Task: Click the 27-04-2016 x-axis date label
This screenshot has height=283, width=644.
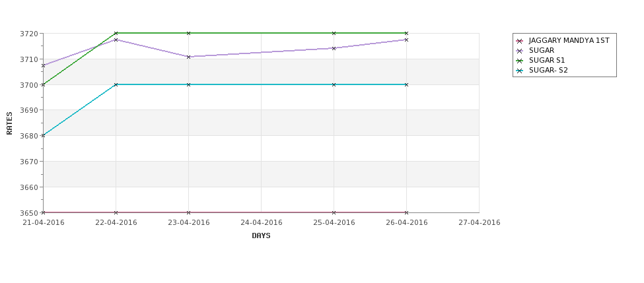Action: pyautogui.click(x=480, y=223)
